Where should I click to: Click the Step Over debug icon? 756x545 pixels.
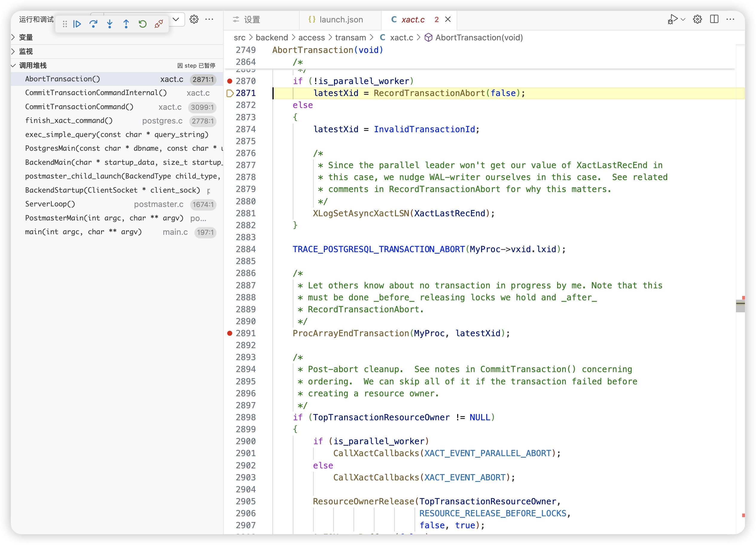click(x=93, y=24)
